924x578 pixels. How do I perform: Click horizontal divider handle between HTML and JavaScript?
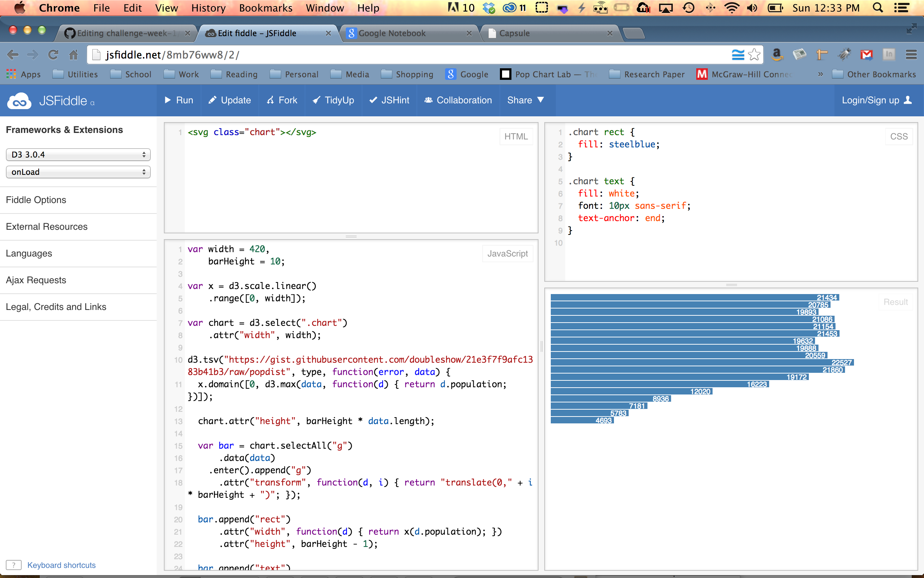coord(351,237)
